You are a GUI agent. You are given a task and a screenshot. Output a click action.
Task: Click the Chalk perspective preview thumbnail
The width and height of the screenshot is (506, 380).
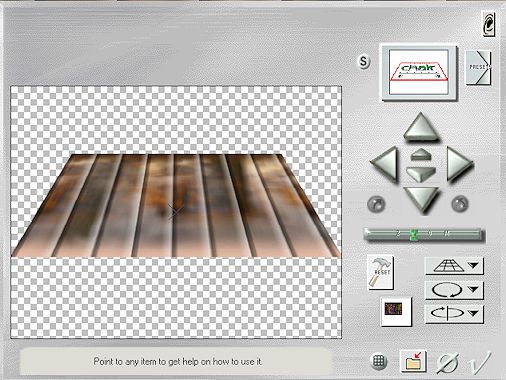[x=419, y=72]
